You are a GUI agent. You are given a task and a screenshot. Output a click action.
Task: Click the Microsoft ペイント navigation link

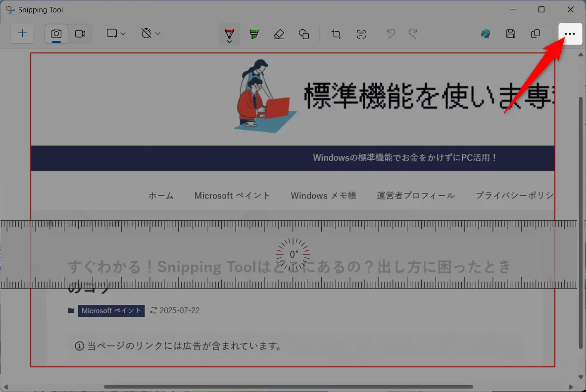(232, 196)
